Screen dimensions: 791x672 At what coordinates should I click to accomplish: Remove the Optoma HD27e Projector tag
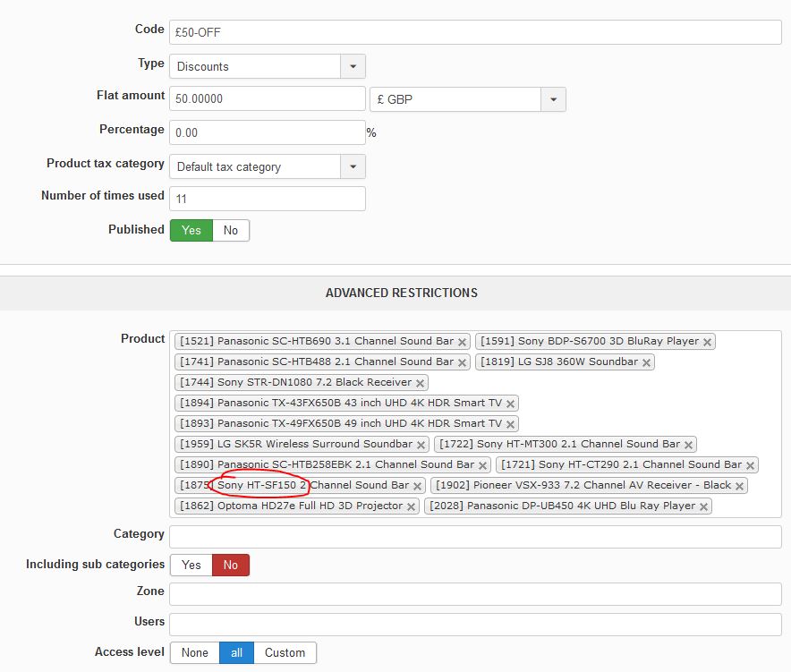coord(411,506)
